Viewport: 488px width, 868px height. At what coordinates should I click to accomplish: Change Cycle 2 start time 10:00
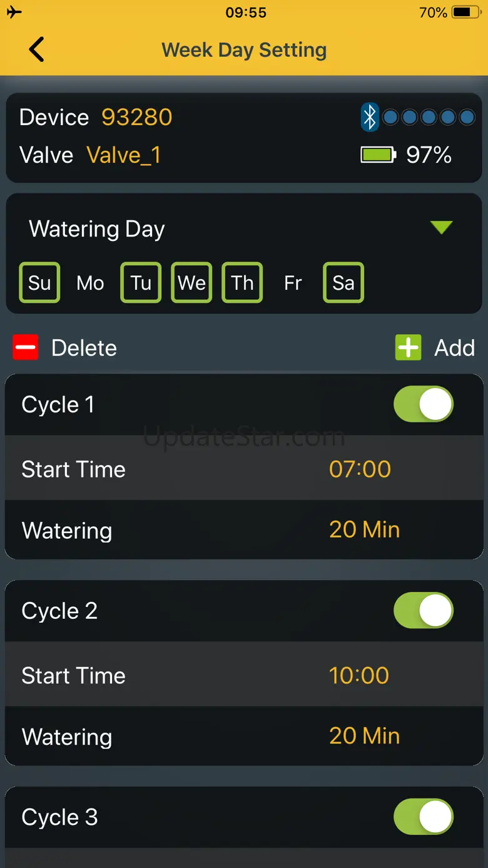click(x=359, y=676)
